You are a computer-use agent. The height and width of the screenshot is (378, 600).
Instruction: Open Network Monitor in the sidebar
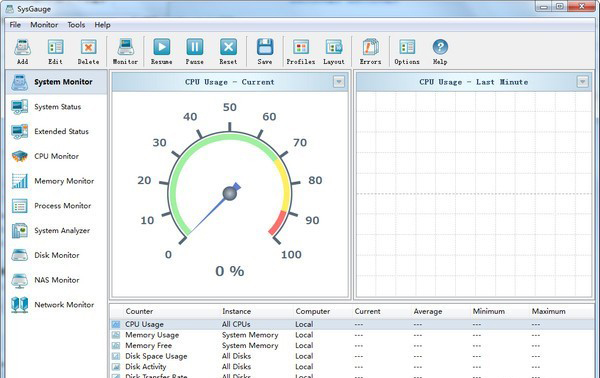pyautogui.click(x=57, y=305)
